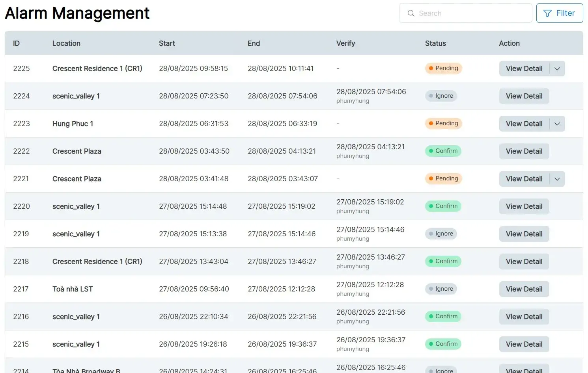
Task: Select Pending status badge of alarm 2221
Action: coord(443,178)
